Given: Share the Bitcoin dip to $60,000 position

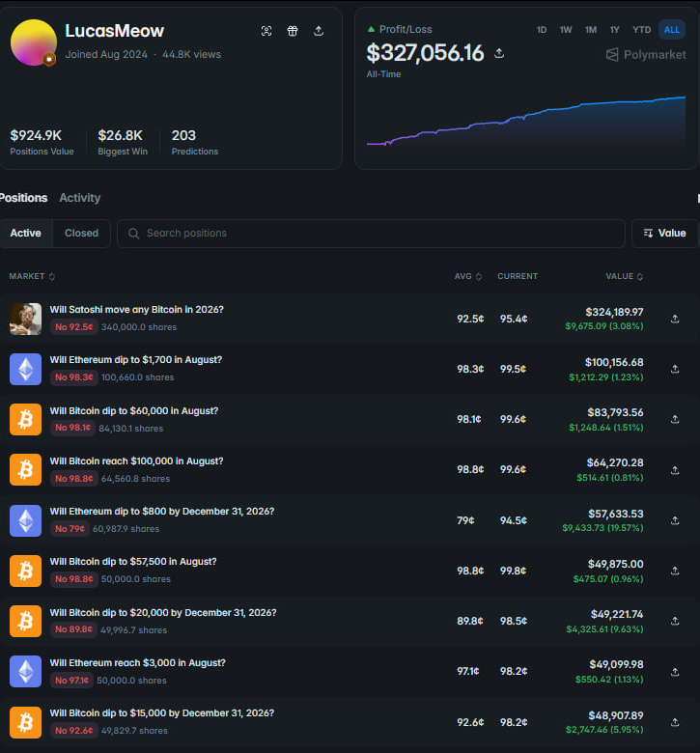Looking at the screenshot, I should pos(675,419).
